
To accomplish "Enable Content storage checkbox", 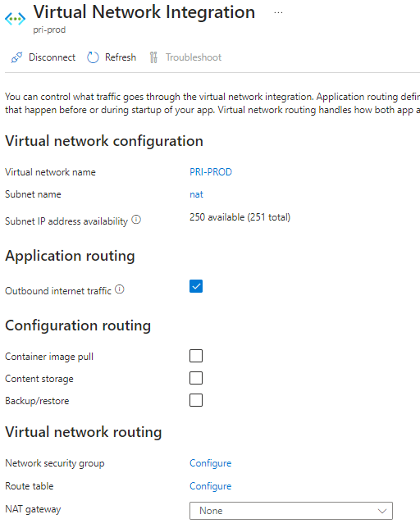I will 196,378.
